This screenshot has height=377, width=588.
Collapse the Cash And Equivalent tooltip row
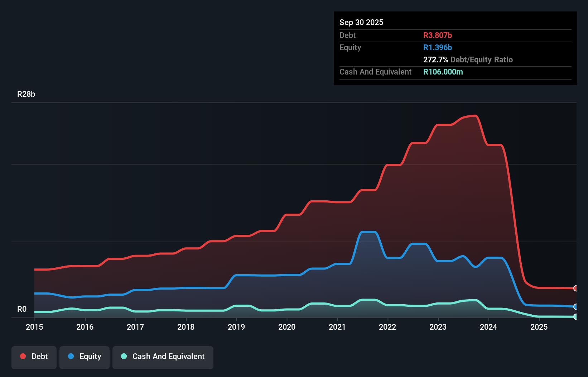point(375,72)
